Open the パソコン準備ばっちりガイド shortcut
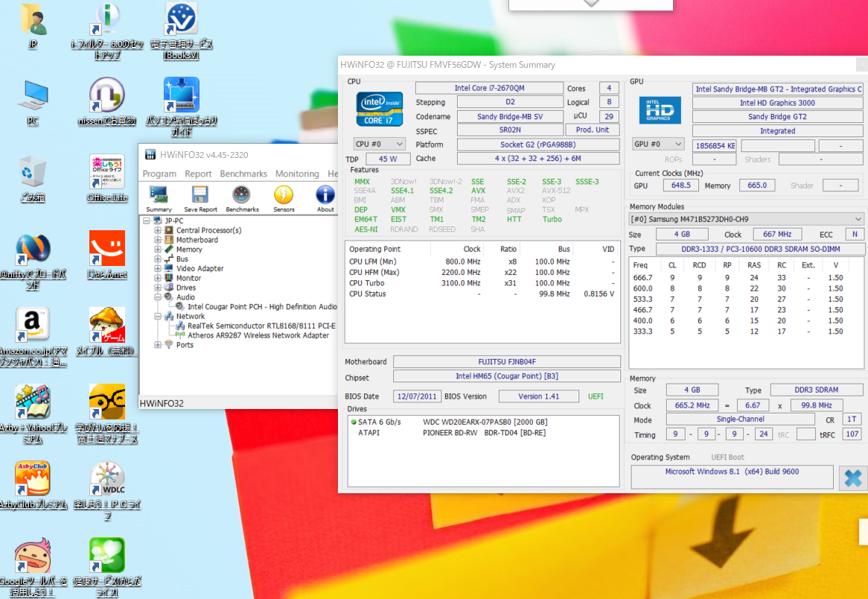This screenshot has height=599, width=868. [x=182, y=107]
